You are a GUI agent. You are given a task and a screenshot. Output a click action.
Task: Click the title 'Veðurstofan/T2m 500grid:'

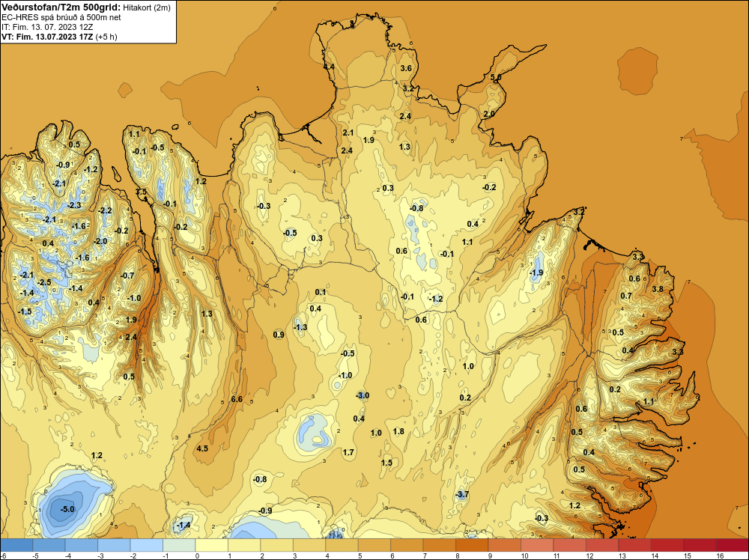(x=60, y=7)
